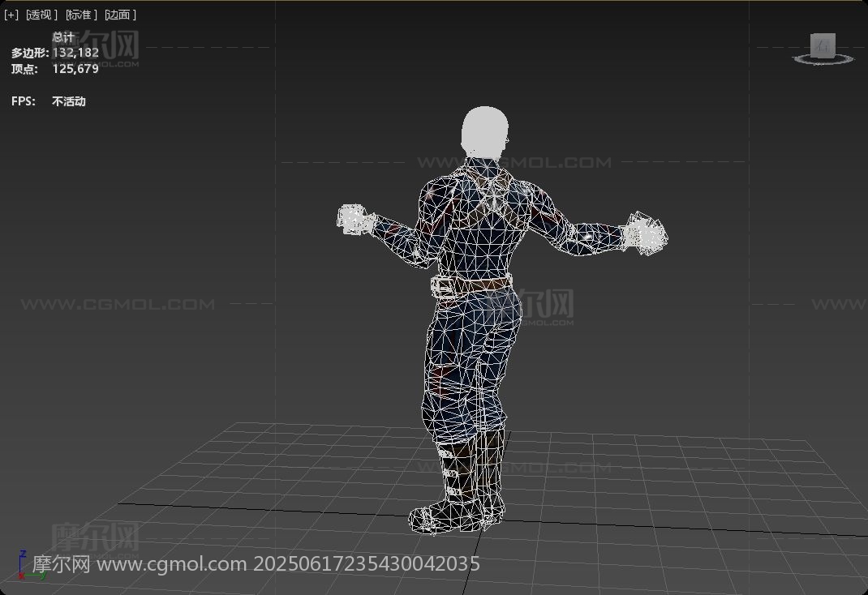Click the vertex count value 125,679
This screenshot has height=595, width=868.
(75, 69)
